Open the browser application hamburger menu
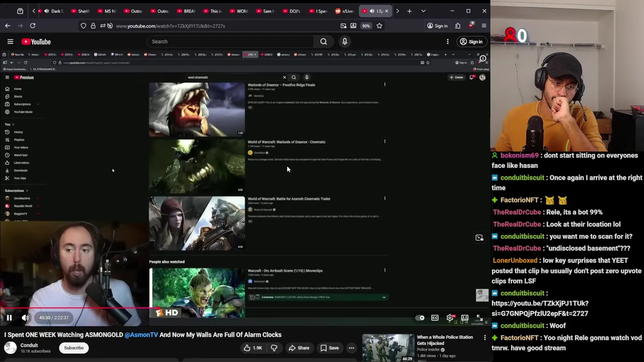Viewport: 644px width, 362px height. (484, 26)
